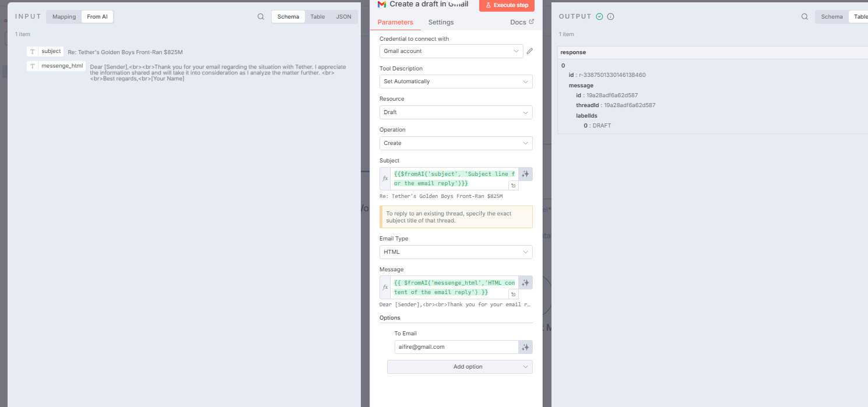
Task: Change Email Type from the HTML dropdown
Action: click(x=456, y=252)
